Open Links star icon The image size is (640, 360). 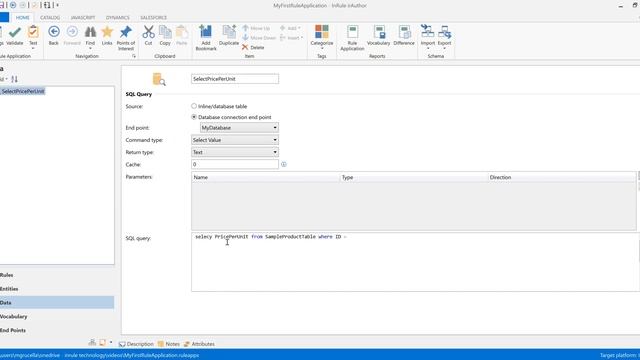pos(107,32)
